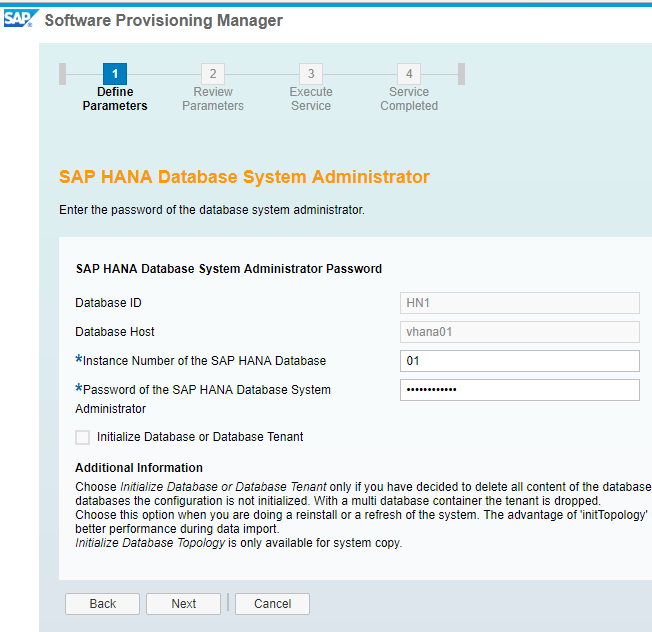Focus the Instance Number input field

point(520,361)
